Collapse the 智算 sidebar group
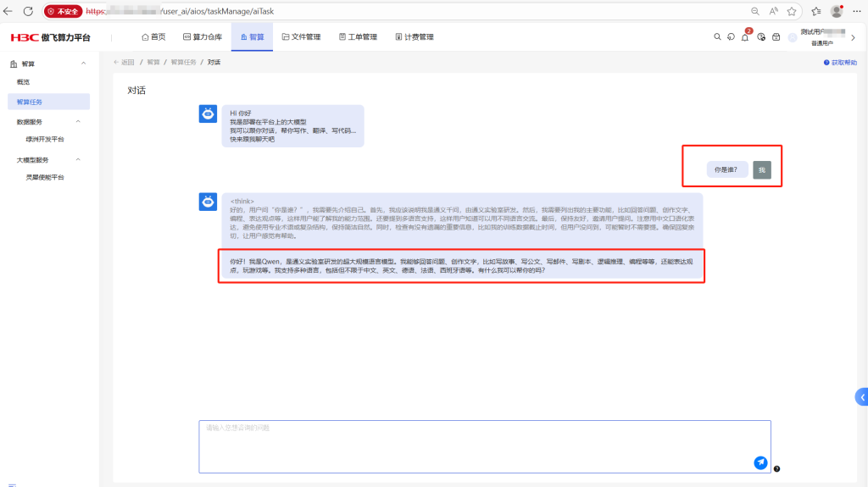868x487 pixels. pos(83,64)
